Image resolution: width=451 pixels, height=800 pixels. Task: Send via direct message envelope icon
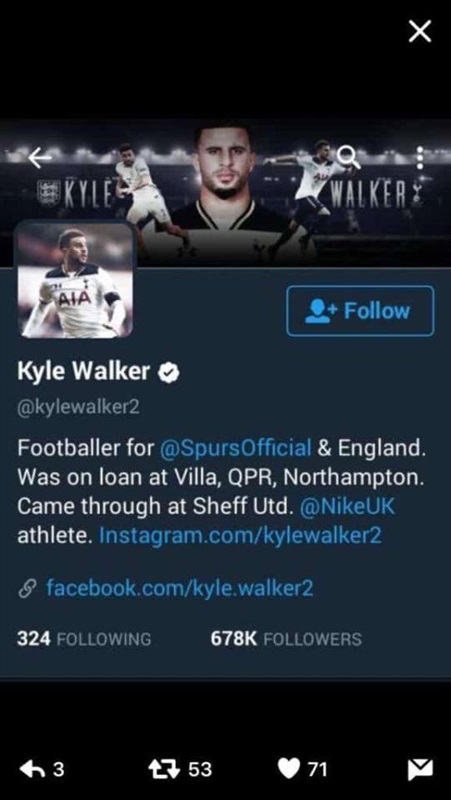(420, 769)
